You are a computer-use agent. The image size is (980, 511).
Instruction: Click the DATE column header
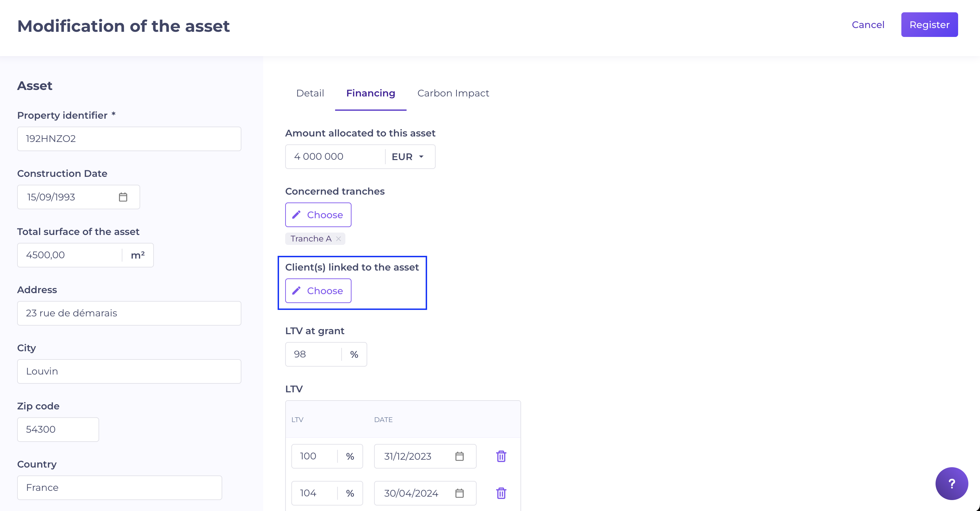coord(383,420)
